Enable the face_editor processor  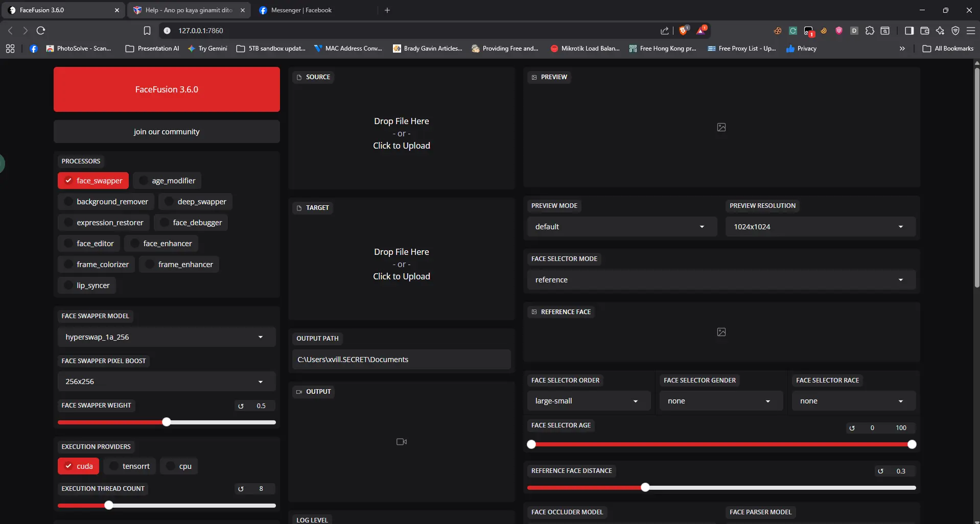coord(89,243)
